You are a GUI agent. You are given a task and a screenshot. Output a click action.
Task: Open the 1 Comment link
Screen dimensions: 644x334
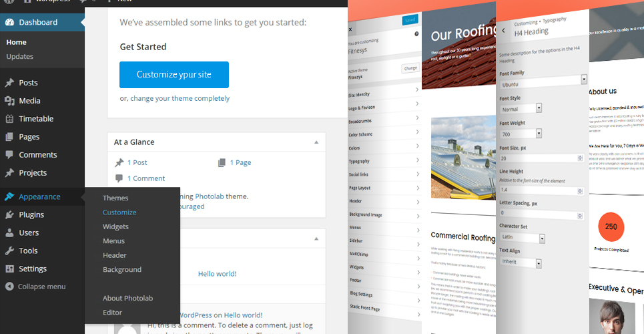click(145, 178)
